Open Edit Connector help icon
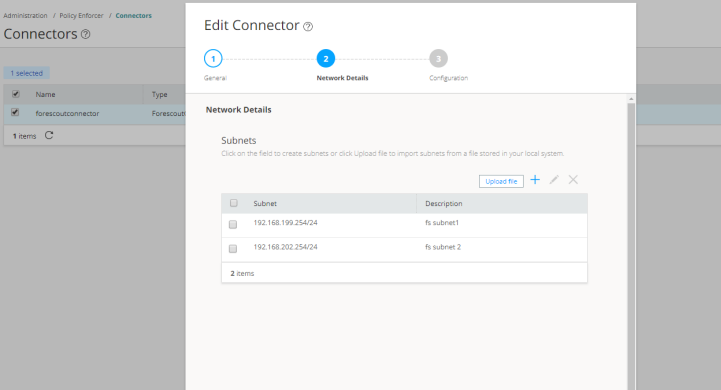The width and height of the screenshot is (721, 390). click(308, 27)
